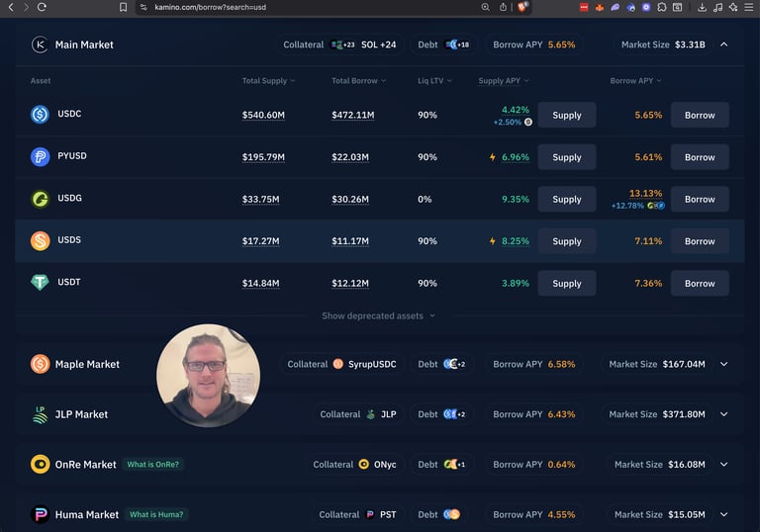Supply USDS
This screenshot has width=760, height=532.
[x=567, y=241]
